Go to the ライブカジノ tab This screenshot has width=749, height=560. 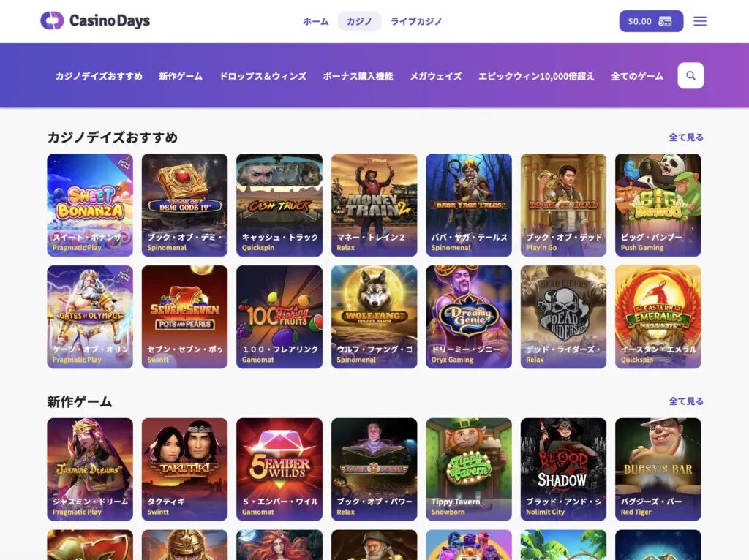click(x=416, y=21)
